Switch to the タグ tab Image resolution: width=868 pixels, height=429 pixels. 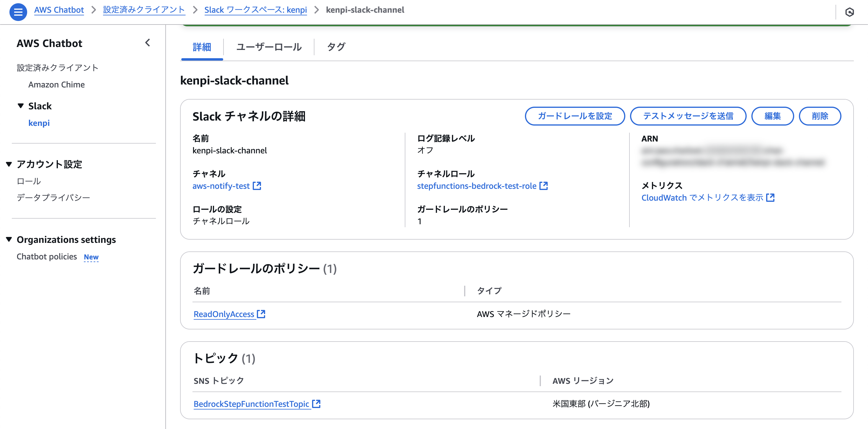[336, 47]
